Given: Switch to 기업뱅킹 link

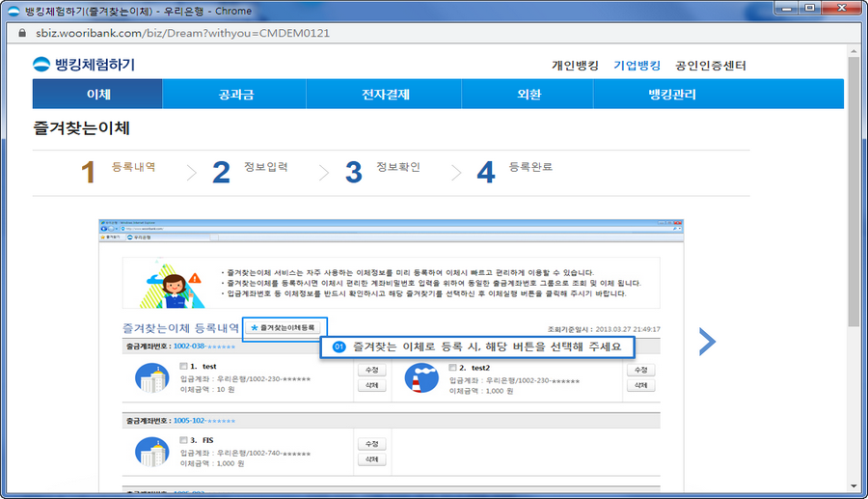Looking at the screenshot, I should point(637,66).
